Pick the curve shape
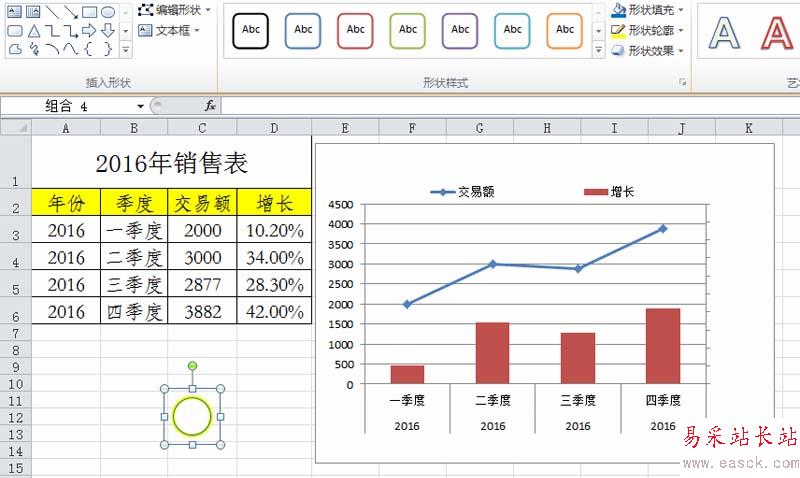This screenshot has height=478, width=800. [x=70, y=49]
